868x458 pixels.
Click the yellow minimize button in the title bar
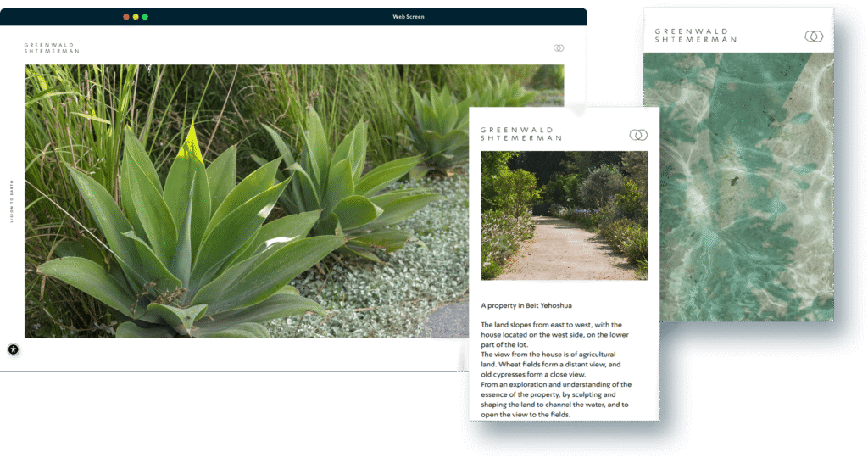click(x=136, y=17)
